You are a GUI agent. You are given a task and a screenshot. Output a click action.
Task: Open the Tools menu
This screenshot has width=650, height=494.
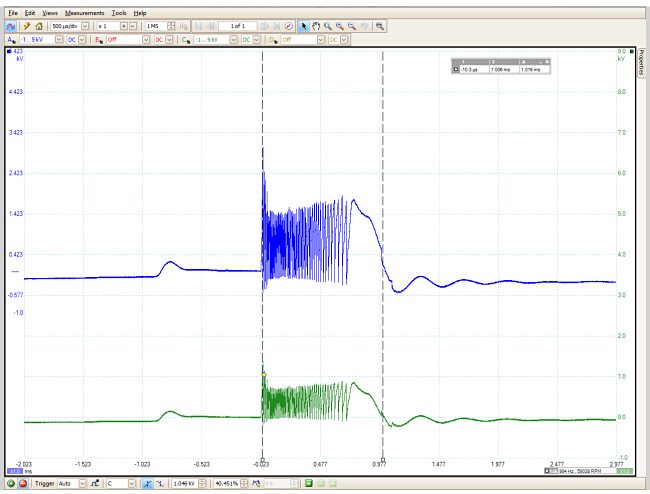pos(119,12)
